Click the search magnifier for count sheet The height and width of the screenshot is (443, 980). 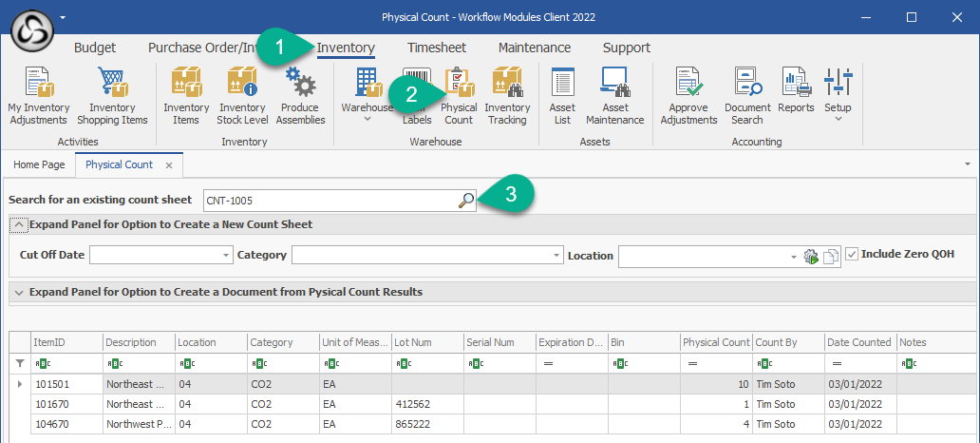(x=465, y=201)
